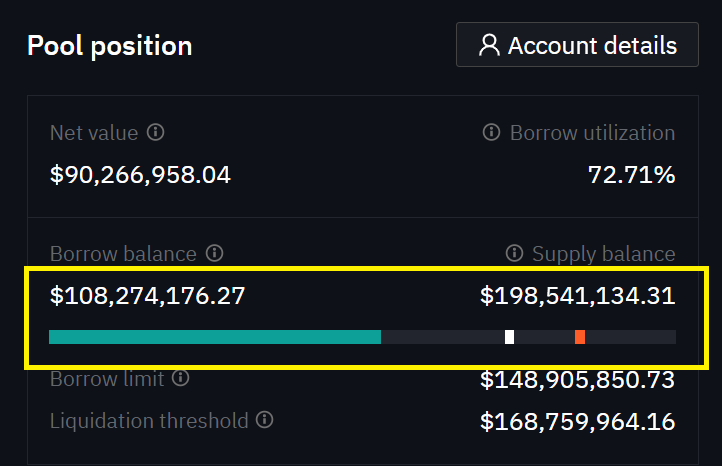Image resolution: width=722 pixels, height=466 pixels.
Task: Click the info icon beside Borrow limit
Action: click(x=181, y=379)
